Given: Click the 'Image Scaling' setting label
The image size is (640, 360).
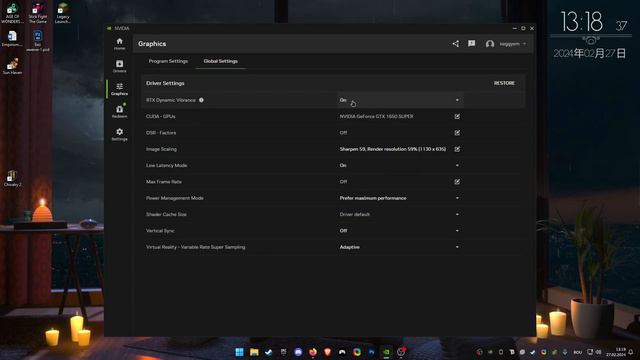Looking at the screenshot, I should click(161, 149).
